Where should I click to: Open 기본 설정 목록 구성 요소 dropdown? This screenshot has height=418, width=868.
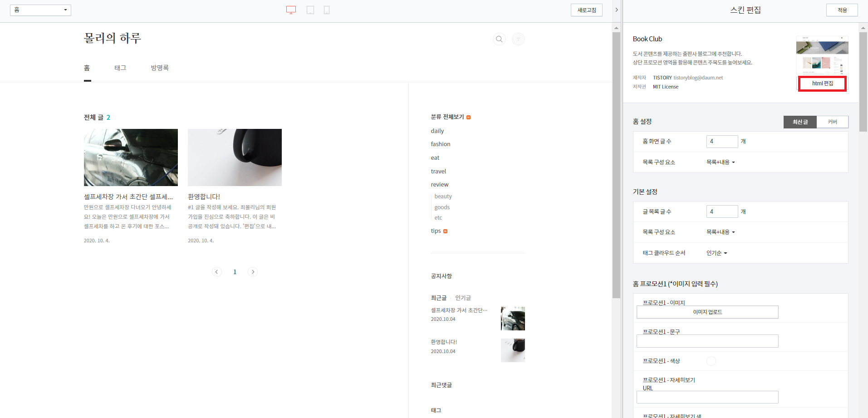point(721,232)
